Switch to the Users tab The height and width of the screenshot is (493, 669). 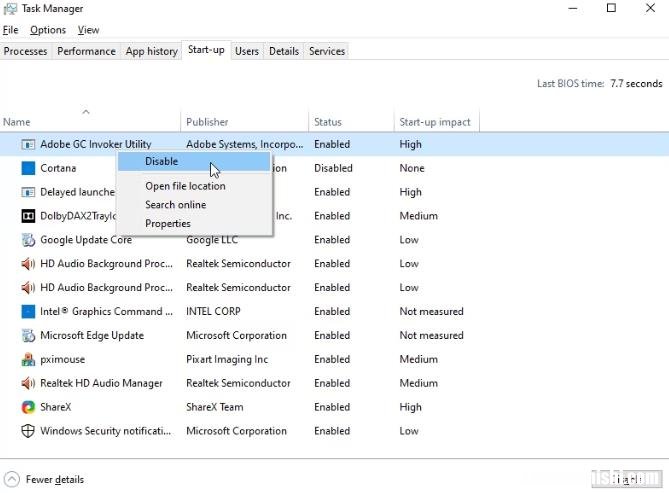[x=247, y=51]
